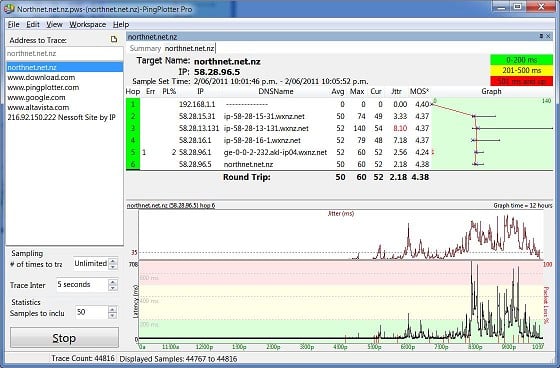The image size is (560, 368).
Task: Click the PingPlotter app icon in title bar
Action: pos(9,8)
